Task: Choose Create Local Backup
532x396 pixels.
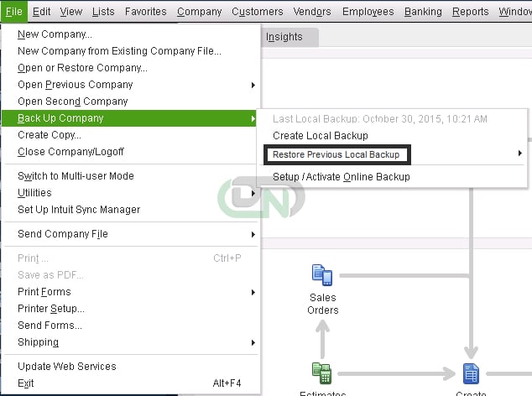Action: point(392,136)
